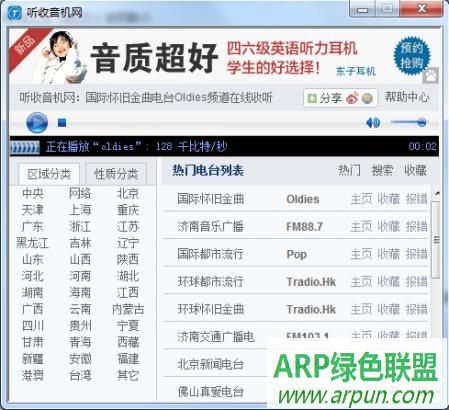Image resolution: width=449 pixels, height=410 pixels.
Task: Select region 陕西
Action: (128, 260)
